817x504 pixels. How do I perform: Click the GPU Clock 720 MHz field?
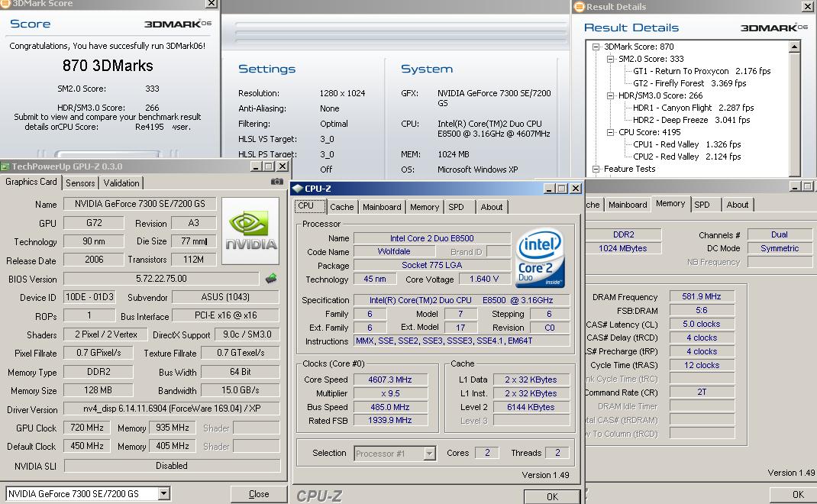[86, 428]
